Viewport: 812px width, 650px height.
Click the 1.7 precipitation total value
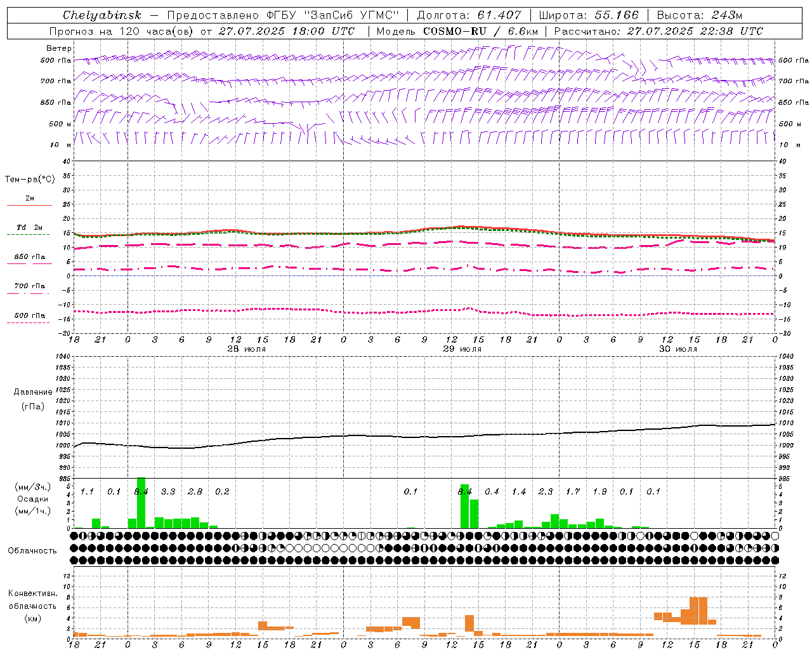pos(573,491)
